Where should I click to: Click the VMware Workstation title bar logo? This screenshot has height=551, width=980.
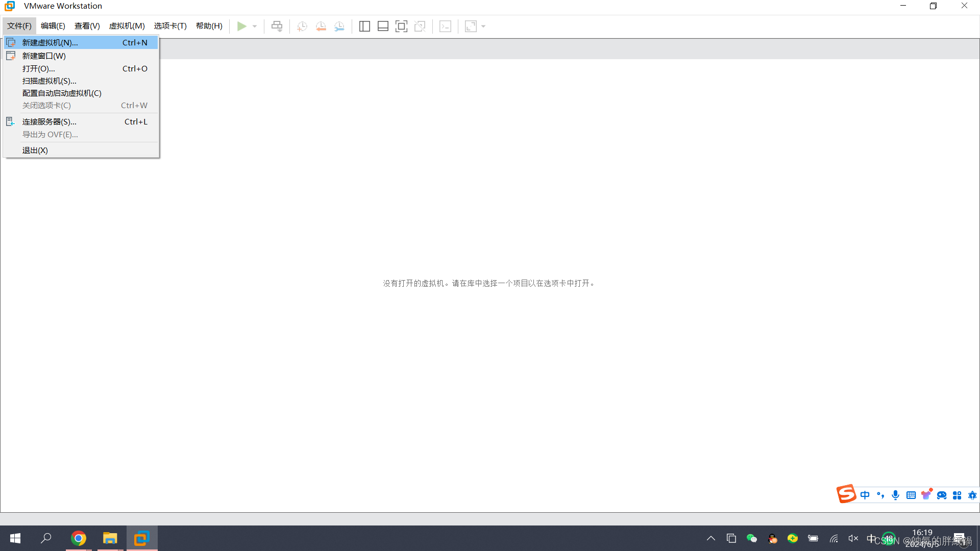(x=10, y=6)
